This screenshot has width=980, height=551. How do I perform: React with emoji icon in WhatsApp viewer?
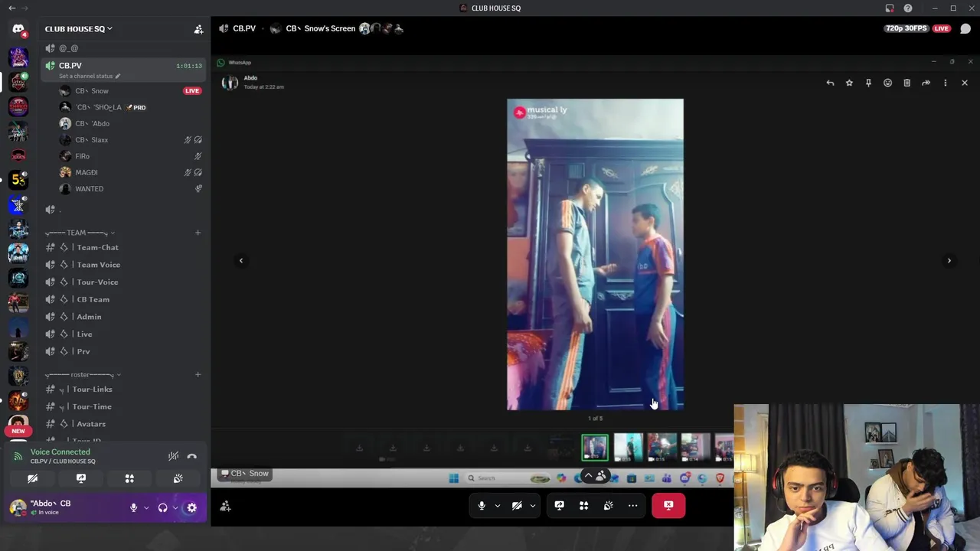click(x=887, y=83)
